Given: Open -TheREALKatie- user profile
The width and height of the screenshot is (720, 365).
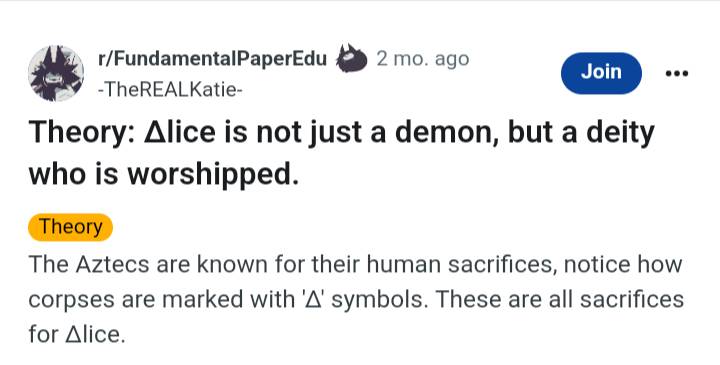Looking at the screenshot, I should click(169, 90).
